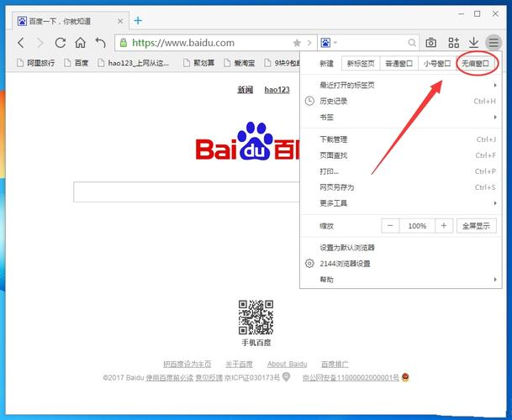Open the hao123 link
The width and height of the screenshot is (512, 420).
pos(277,90)
